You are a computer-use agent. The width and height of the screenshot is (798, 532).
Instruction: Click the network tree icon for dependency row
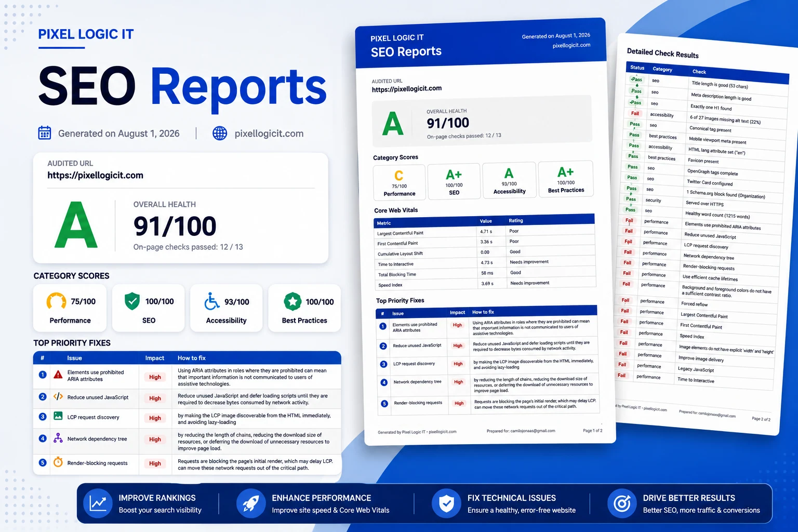(x=58, y=438)
